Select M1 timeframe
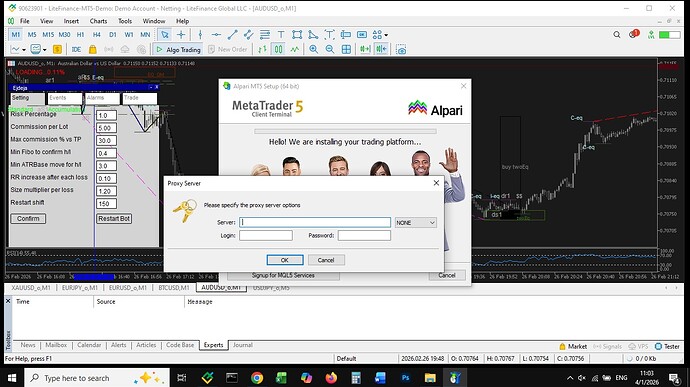Viewport: 690px width, 387px height. (x=16, y=34)
